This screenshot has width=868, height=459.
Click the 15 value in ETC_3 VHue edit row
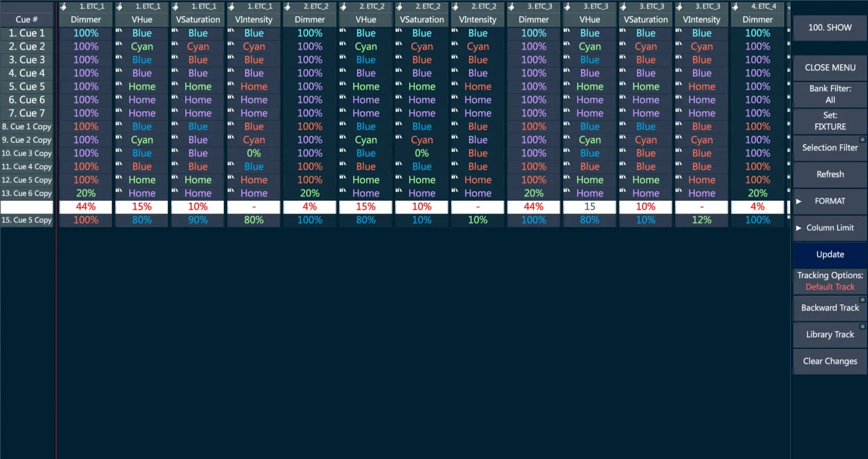coord(590,207)
